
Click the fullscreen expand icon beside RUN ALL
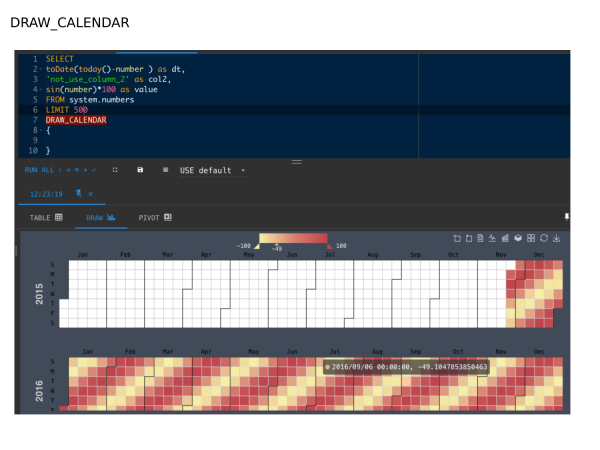click(115, 170)
